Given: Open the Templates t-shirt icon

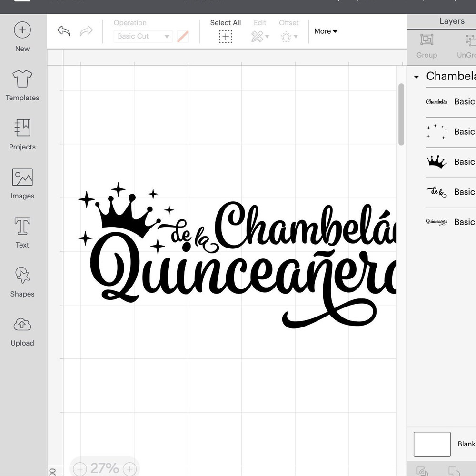Looking at the screenshot, I should point(22,79).
